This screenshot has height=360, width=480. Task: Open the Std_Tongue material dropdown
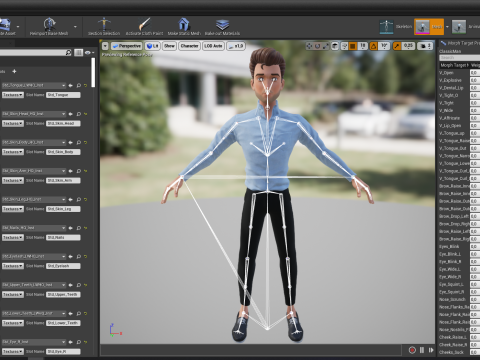[x=34, y=85]
